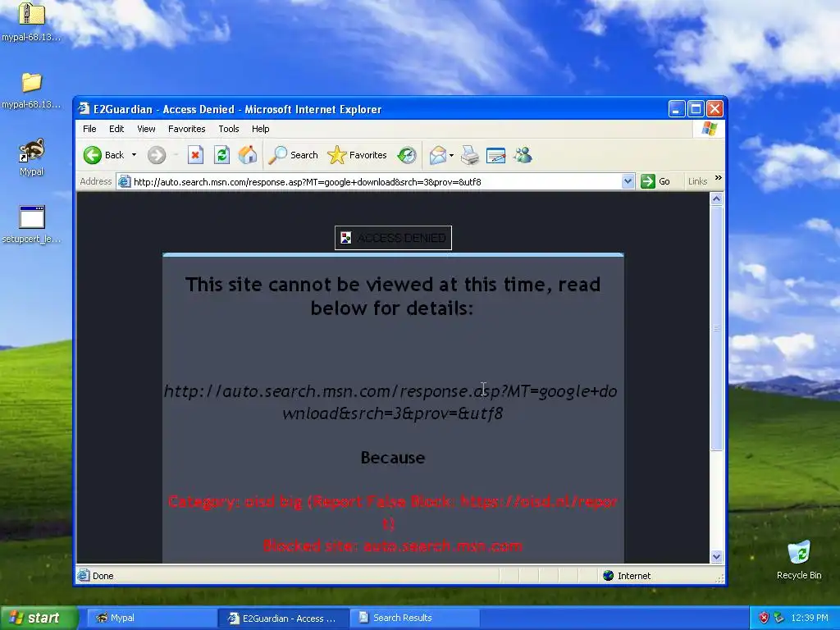840x630 pixels.
Task: Show browsing History panel
Action: [407, 155]
